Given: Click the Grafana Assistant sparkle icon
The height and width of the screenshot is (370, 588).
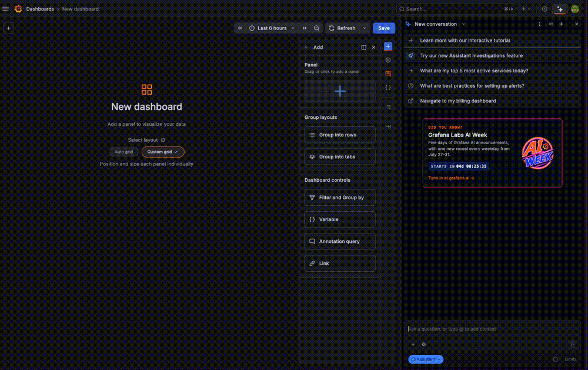Looking at the screenshot, I should 560,9.
